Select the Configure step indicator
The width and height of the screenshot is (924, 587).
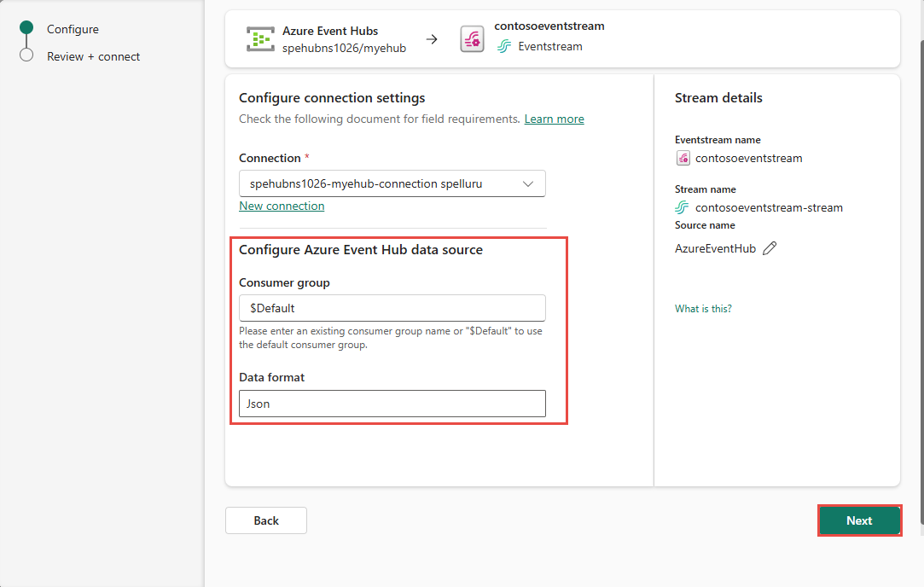click(x=26, y=27)
